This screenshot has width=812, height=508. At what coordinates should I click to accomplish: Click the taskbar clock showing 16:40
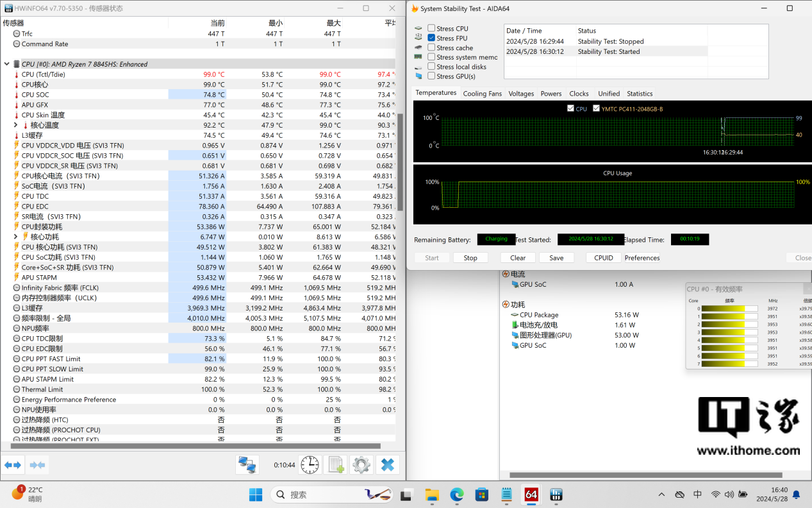(x=772, y=495)
